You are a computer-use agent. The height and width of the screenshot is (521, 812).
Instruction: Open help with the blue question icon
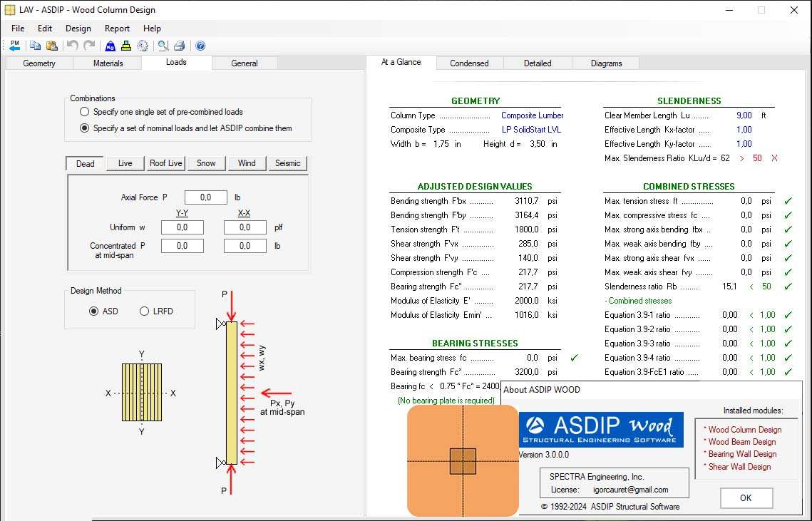coord(200,46)
